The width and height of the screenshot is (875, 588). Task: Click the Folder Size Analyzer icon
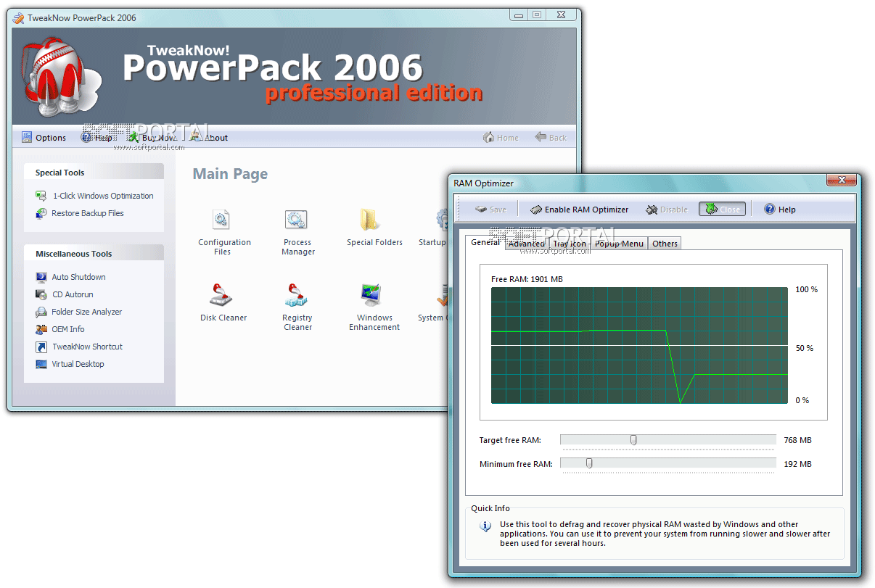[x=41, y=312]
